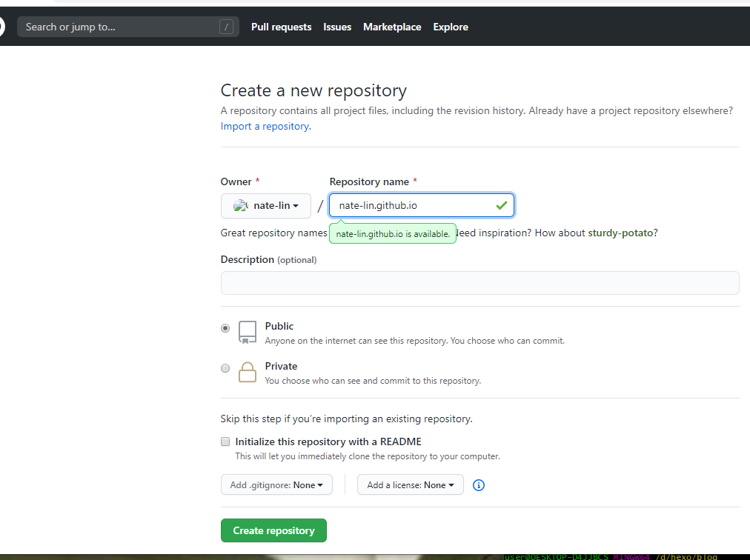
Task: Open Marketplace in the navigation bar
Action: pos(392,27)
